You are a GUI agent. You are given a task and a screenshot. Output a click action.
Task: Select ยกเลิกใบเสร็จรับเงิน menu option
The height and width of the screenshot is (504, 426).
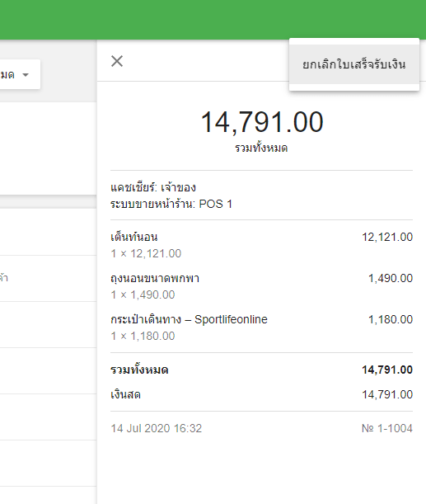coord(354,64)
